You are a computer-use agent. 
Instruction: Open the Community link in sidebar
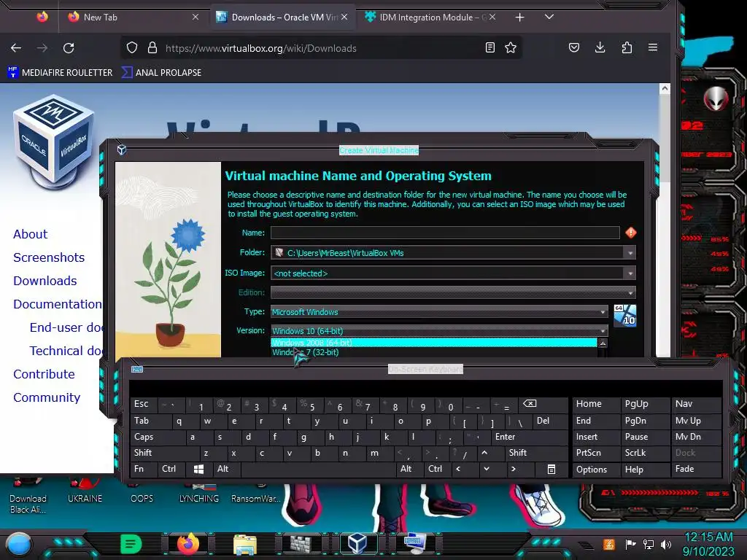(47, 397)
